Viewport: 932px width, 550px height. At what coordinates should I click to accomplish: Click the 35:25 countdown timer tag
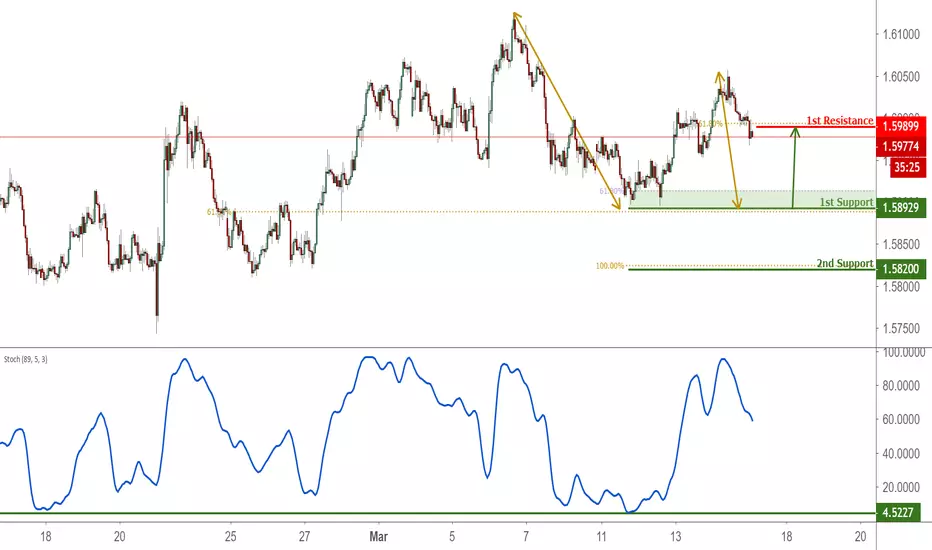pos(907,167)
